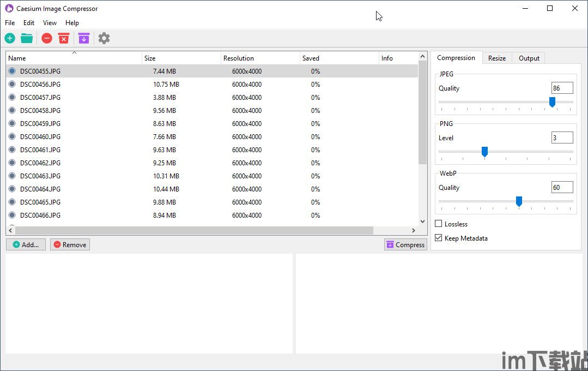The width and height of the screenshot is (588, 371).
Task: Click the green Add files toolbar icon
Action: point(10,38)
